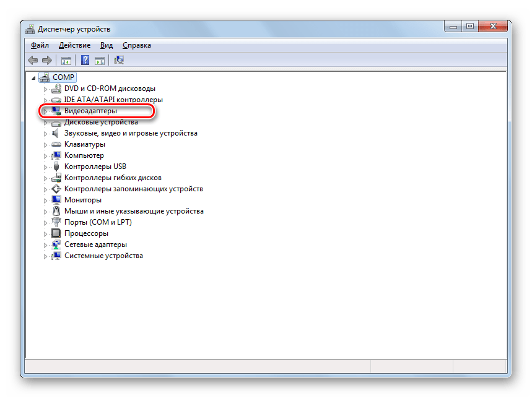Image resolution: width=532 pixels, height=398 pixels.
Task: Select the Порты (COM и LPT) label
Action: click(x=98, y=222)
